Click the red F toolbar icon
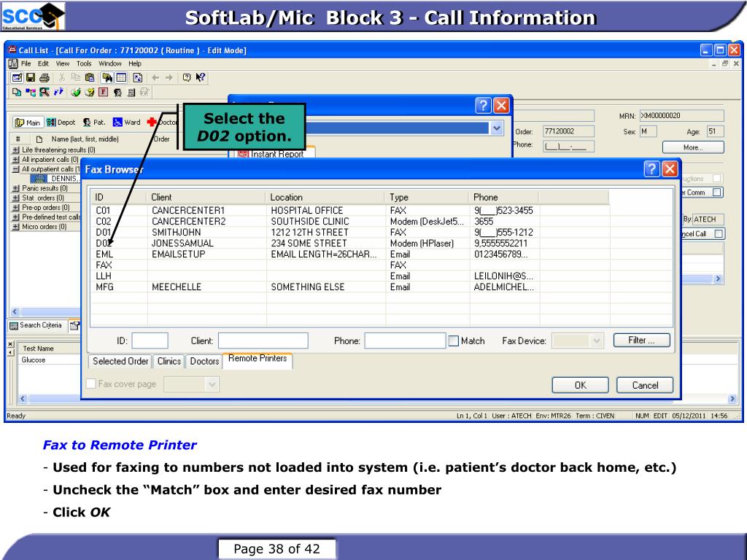Screen dimensions: 747x560 (x=103, y=92)
